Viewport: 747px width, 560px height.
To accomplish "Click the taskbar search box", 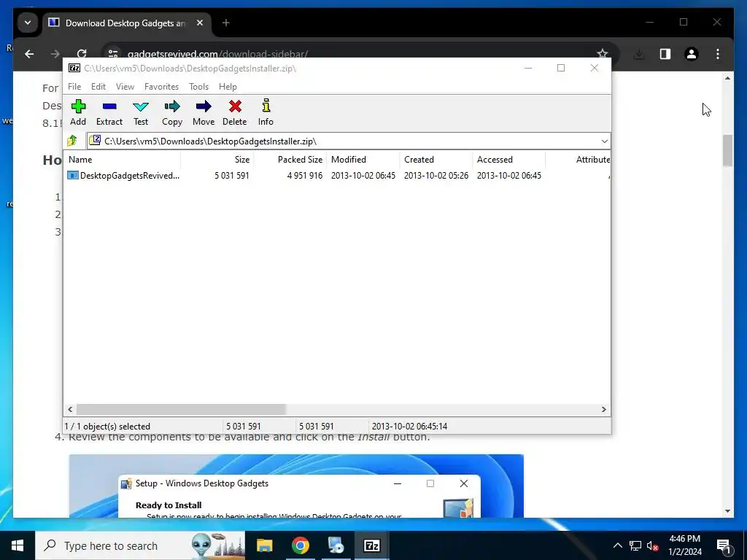I will (140, 545).
